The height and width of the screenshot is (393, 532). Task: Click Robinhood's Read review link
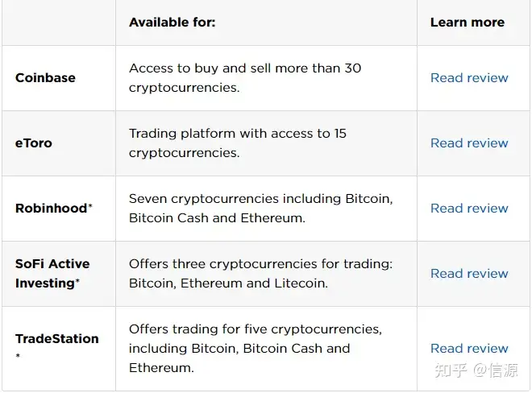pyautogui.click(x=469, y=209)
